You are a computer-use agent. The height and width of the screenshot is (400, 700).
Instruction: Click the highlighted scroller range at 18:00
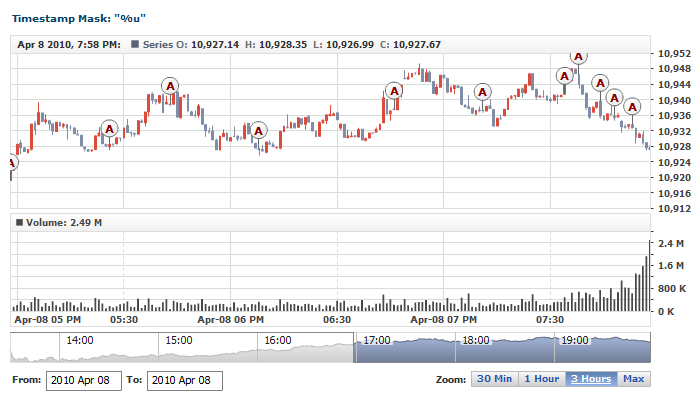[476, 350]
